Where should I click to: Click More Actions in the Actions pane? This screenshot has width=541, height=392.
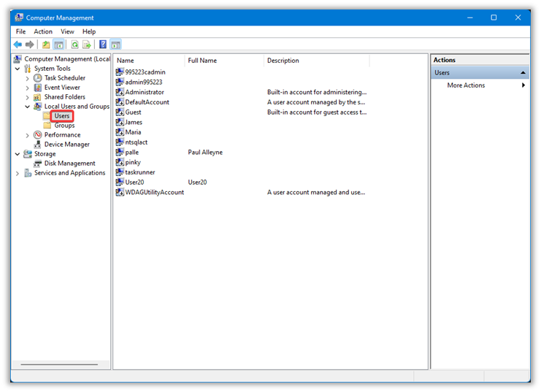click(x=466, y=85)
